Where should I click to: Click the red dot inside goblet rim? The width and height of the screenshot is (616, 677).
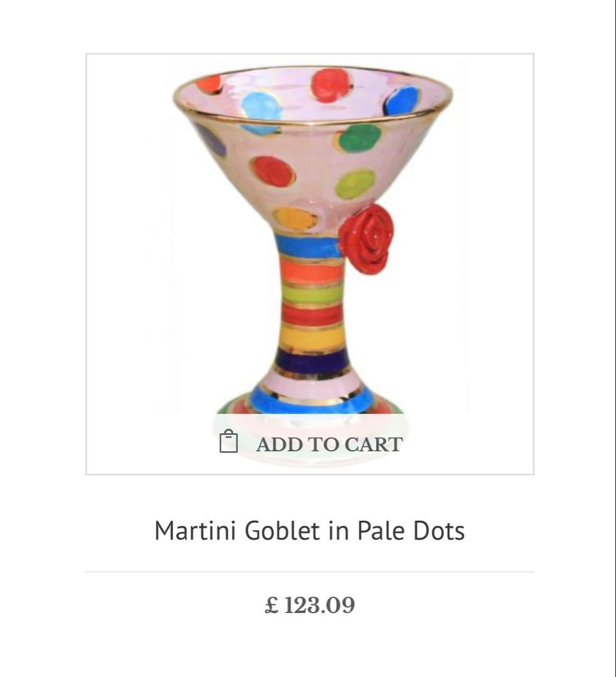[x=330, y=85]
